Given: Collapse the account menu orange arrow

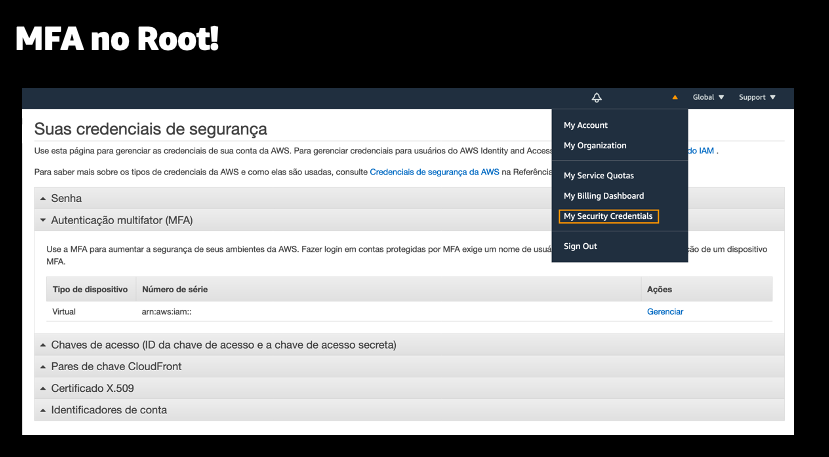Looking at the screenshot, I should (675, 97).
